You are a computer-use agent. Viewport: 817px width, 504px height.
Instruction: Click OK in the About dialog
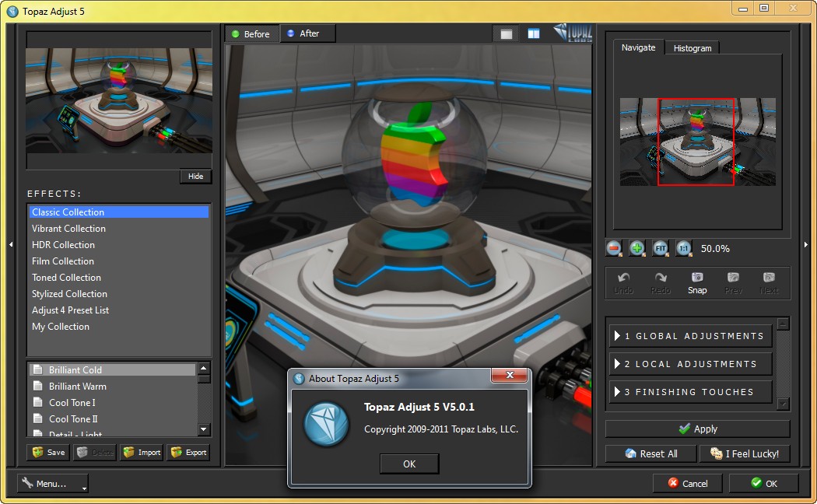click(409, 464)
